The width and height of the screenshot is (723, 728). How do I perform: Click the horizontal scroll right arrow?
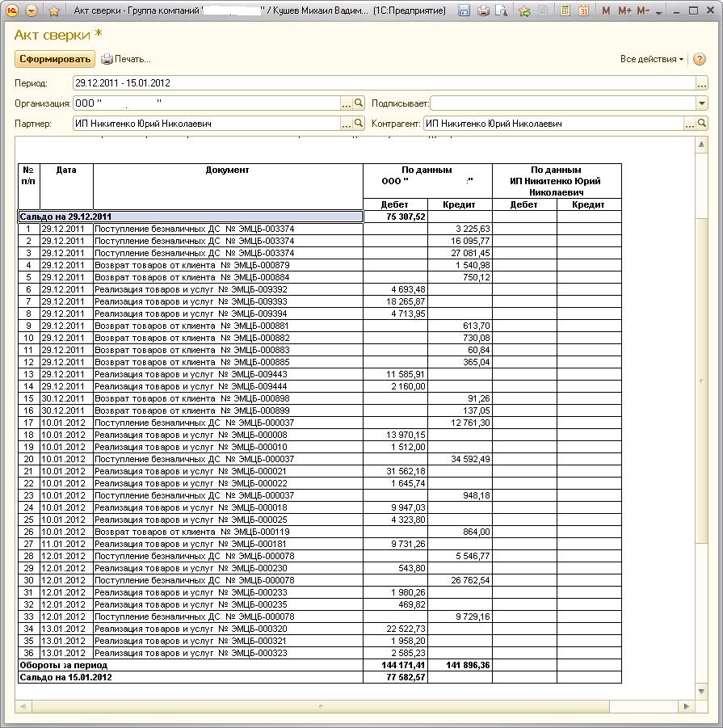pos(687,707)
